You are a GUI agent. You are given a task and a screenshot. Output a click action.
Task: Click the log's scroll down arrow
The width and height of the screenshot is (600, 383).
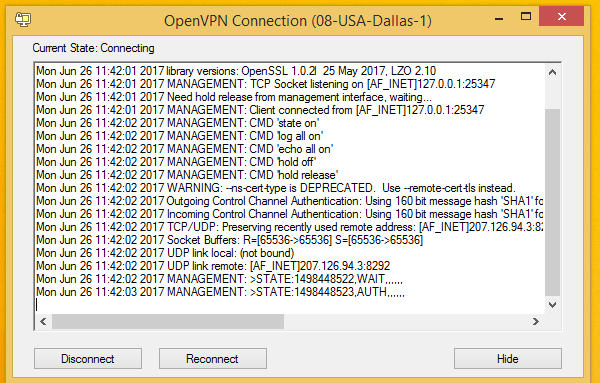point(552,305)
